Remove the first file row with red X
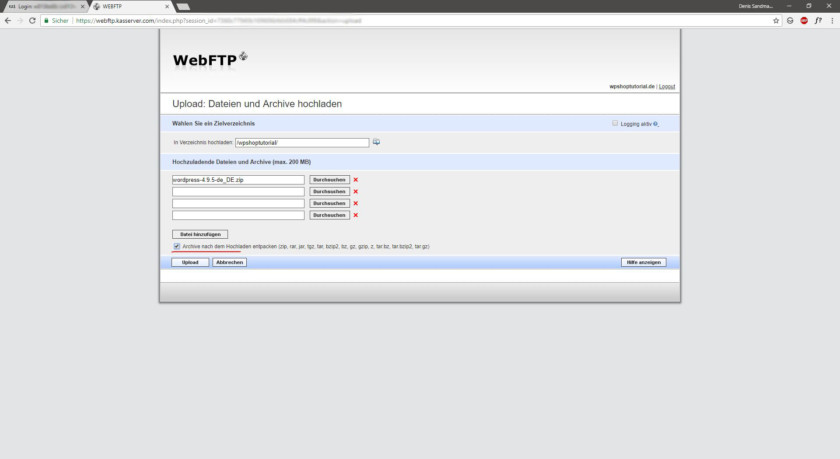The height and width of the screenshot is (459, 840). pyautogui.click(x=356, y=180)
